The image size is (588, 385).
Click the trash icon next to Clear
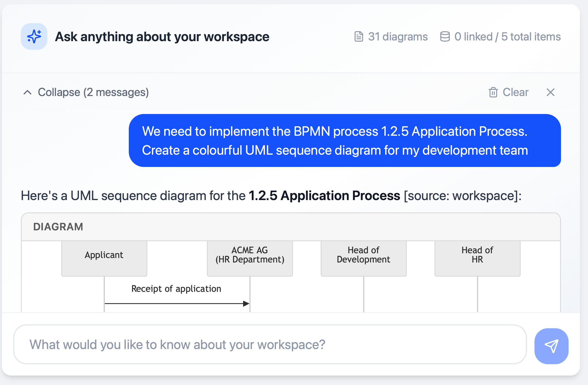click(493, 92)
